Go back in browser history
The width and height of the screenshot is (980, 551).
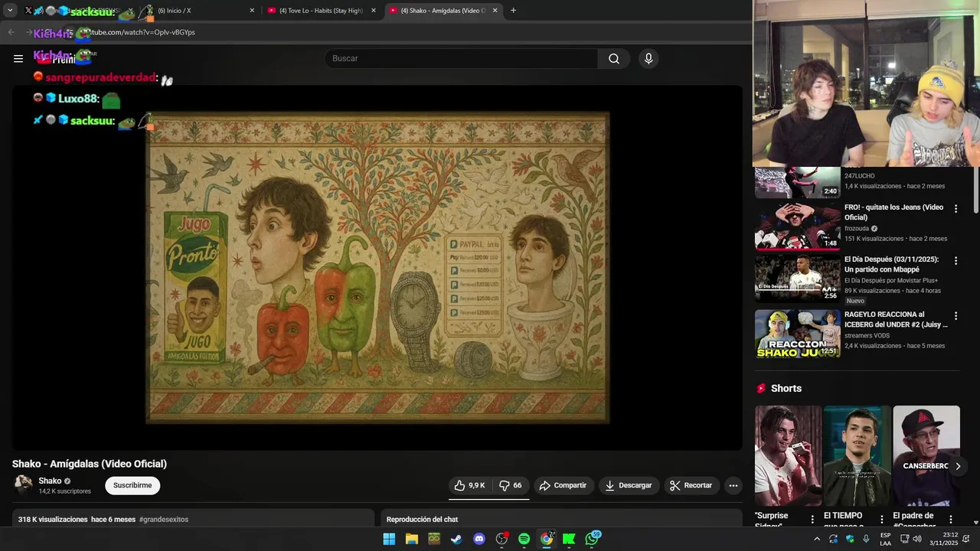tap(11, 32)
